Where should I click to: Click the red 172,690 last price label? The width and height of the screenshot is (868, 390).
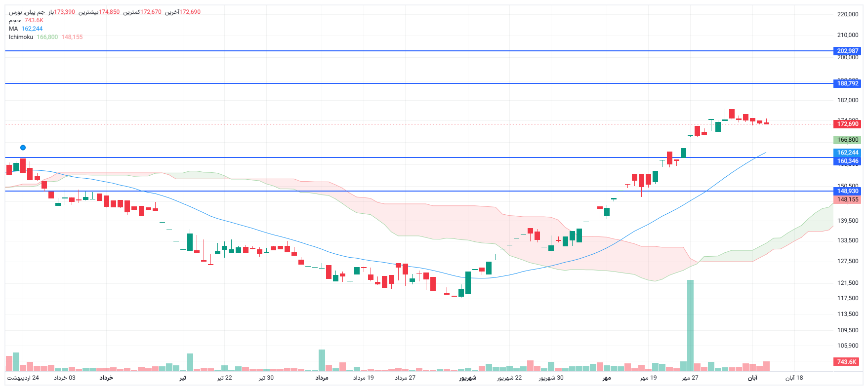(x=847, y=124)
